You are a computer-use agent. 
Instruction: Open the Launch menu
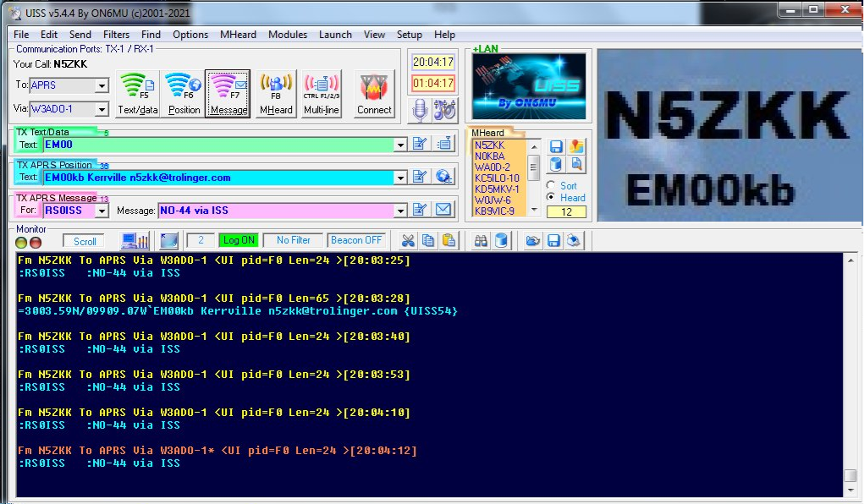[335, 34]
